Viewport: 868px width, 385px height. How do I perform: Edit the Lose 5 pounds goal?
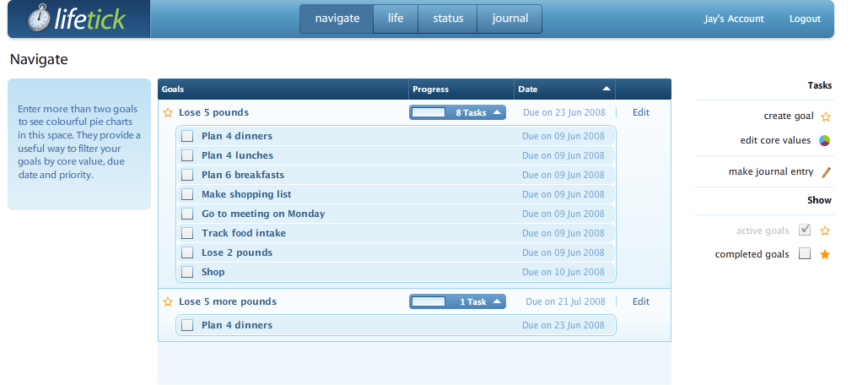pos(641,112)
